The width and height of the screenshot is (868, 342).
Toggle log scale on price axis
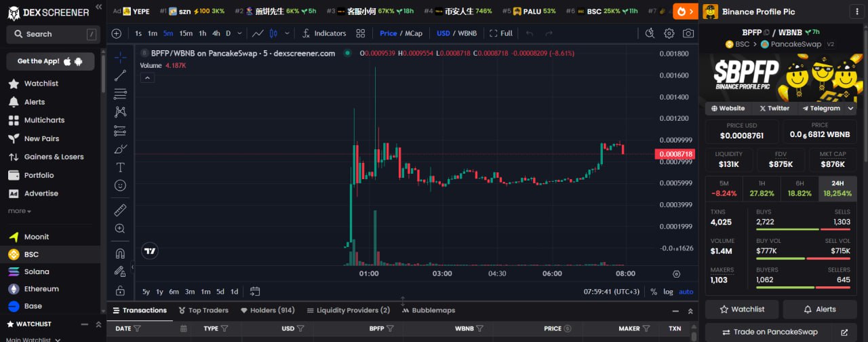(668, 292)
